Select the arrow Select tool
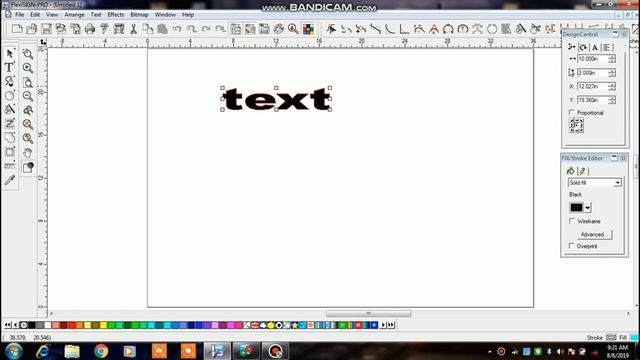 point(10,53)
